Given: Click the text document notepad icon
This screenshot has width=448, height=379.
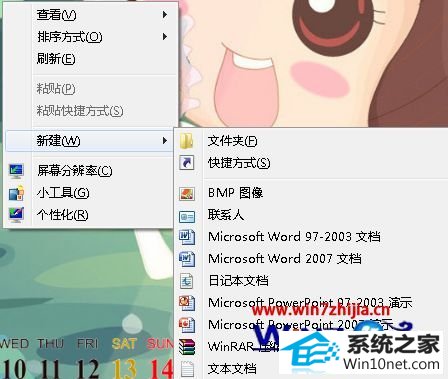Looking at the screenshot, I should [187, 369].
